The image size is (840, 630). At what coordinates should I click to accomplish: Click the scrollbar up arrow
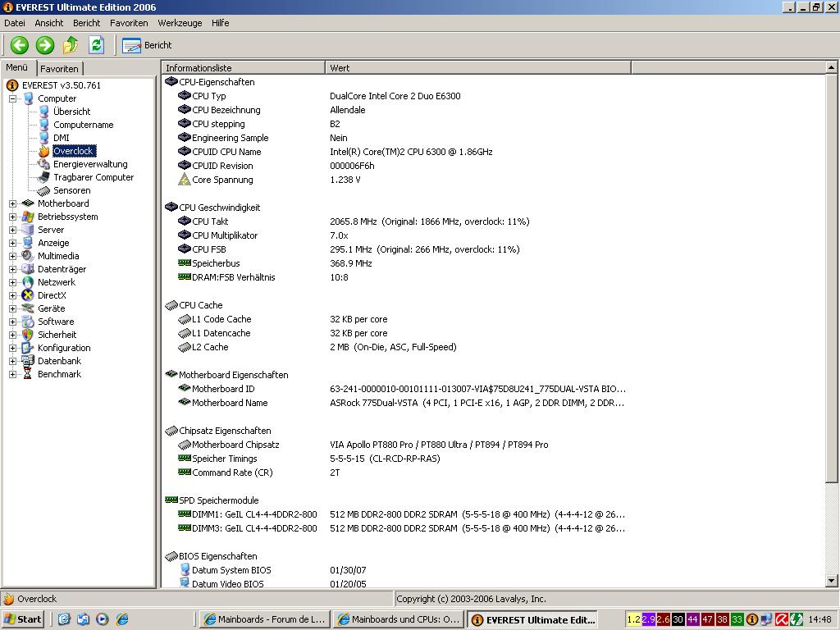[x=831, y=67]
